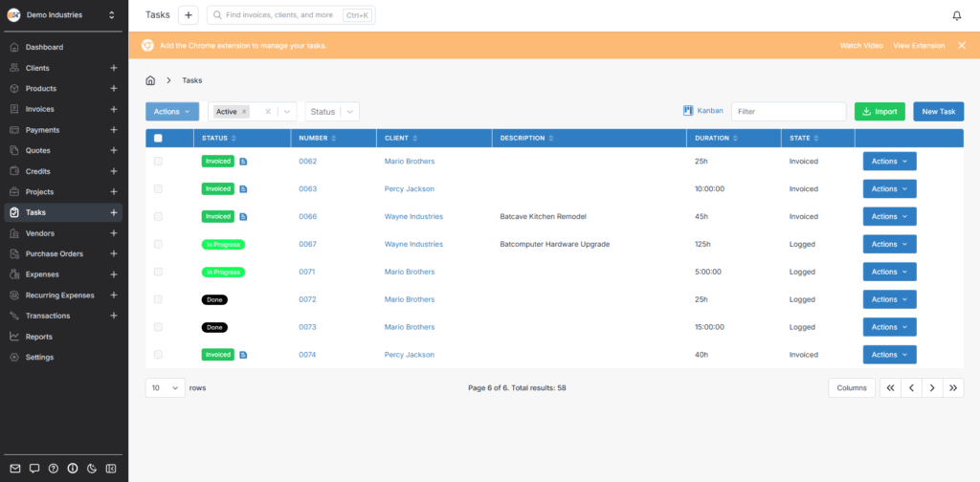This screenshot has height=482, width=980.
Task: Open the mail icon in sidebar footer
Action: [14, 469]
